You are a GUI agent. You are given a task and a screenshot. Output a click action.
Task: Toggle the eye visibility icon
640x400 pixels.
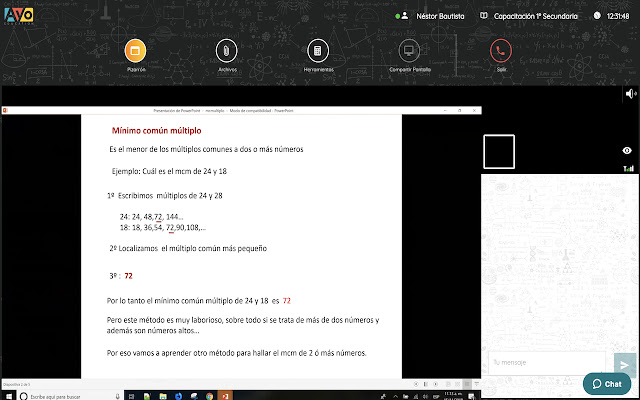point(627,151)
